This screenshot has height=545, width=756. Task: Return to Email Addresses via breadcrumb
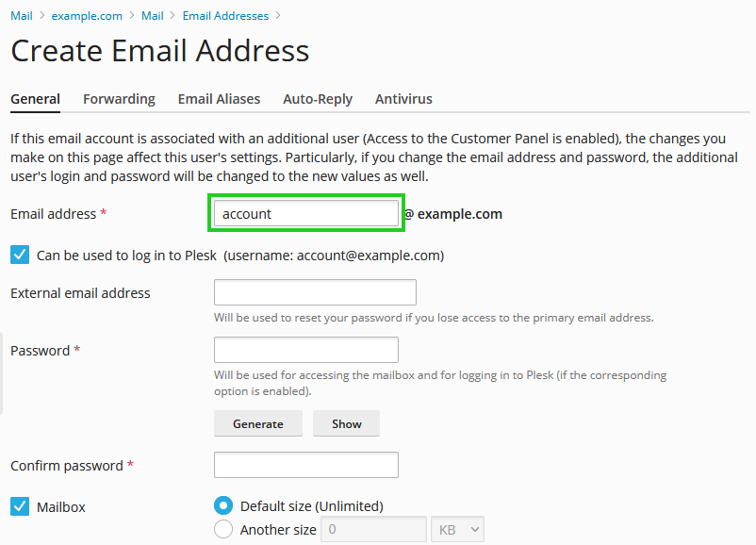point(225,15)
